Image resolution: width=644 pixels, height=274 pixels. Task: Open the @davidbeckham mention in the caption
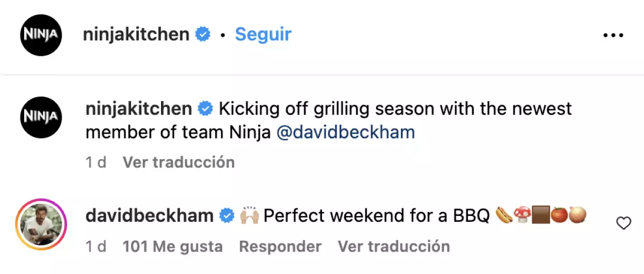[346, 133]
